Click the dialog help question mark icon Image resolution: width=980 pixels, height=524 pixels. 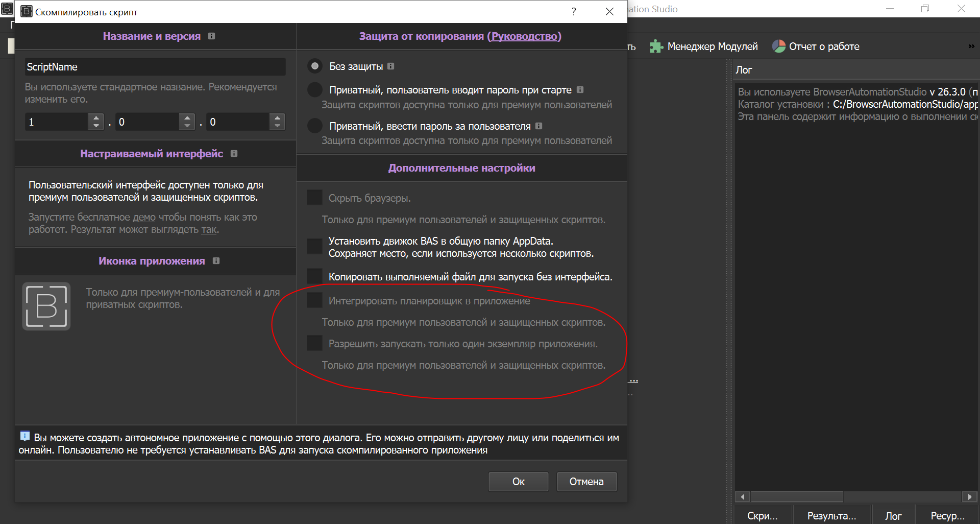[573, 11]
